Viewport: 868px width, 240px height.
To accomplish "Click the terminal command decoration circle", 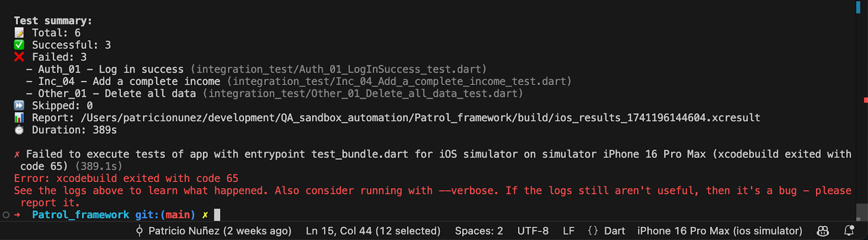I will tap(6, 215).
